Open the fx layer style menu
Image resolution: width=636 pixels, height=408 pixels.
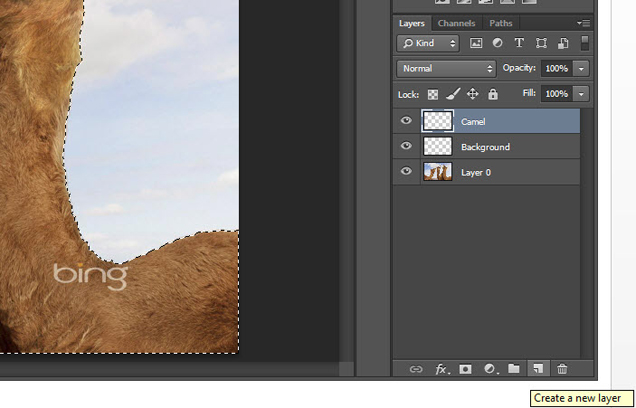[441, 369]
